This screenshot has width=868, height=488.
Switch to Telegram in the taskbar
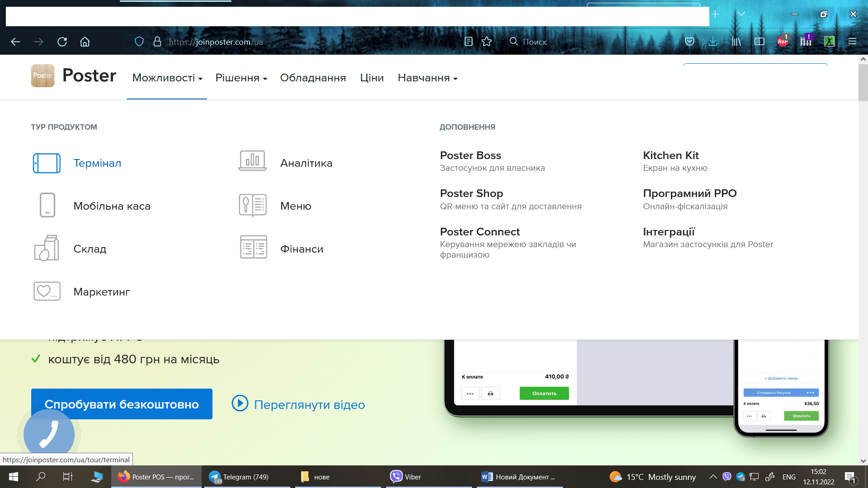[247, 477]
